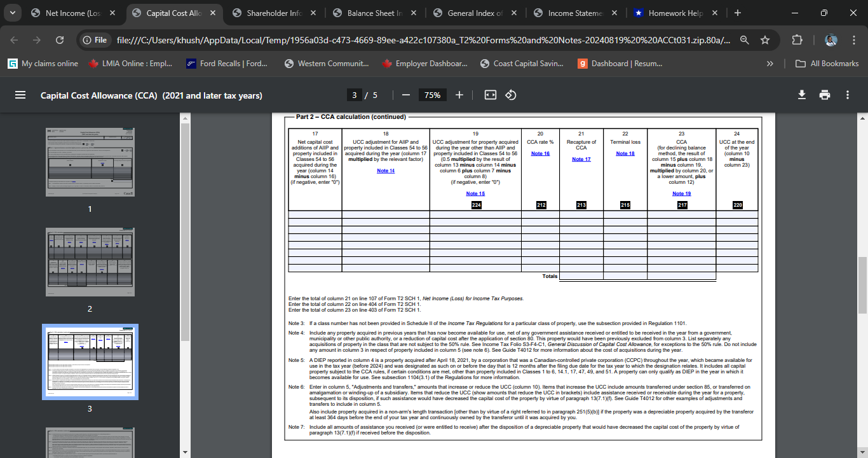Click the Totals field for Recapture column
Viewport: 868px width, 458px height.
click(581, 276)
